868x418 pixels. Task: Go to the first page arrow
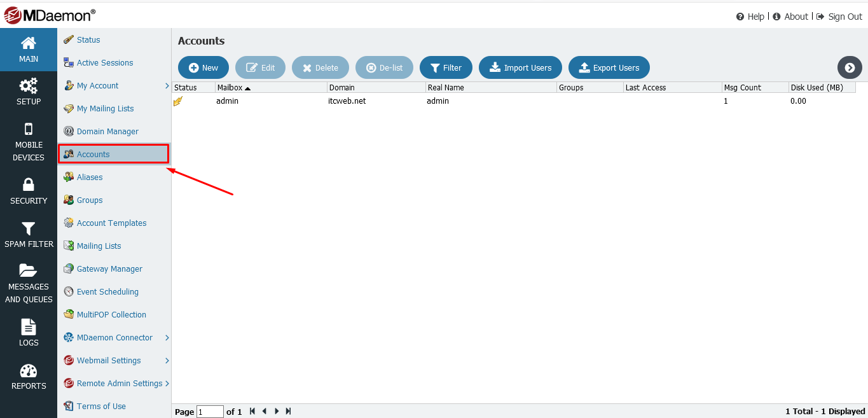pos(252,412)
